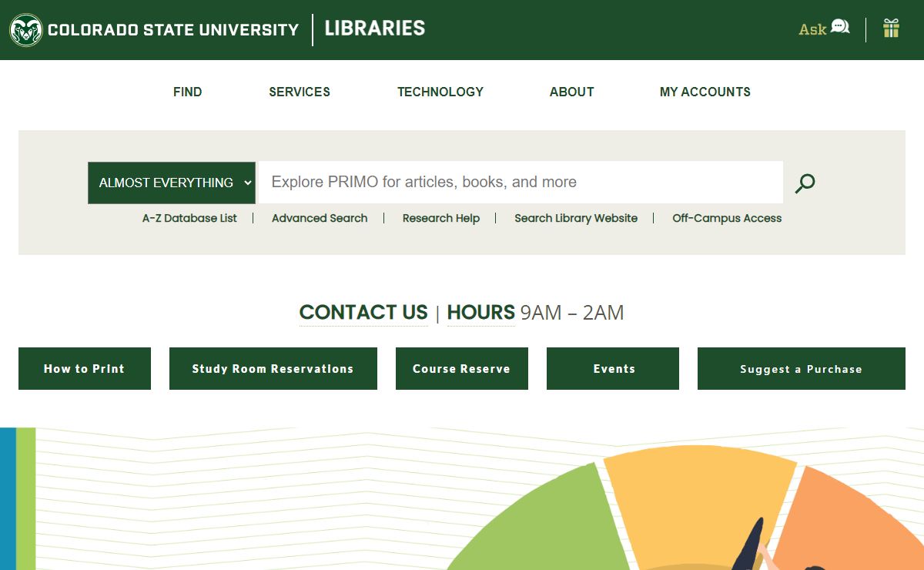924x570 pixels.
Task: Click the Contact Us heading link
Action: point(363,313)
